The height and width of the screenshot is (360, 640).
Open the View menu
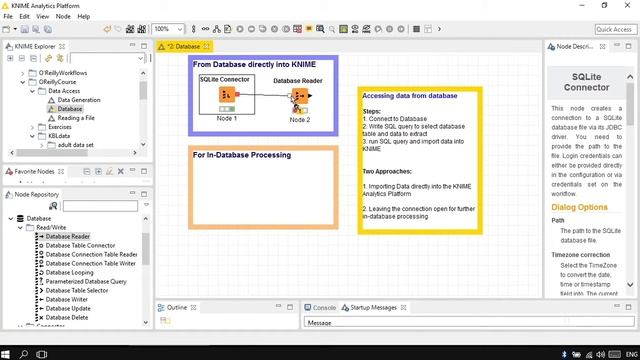point(42,16)
